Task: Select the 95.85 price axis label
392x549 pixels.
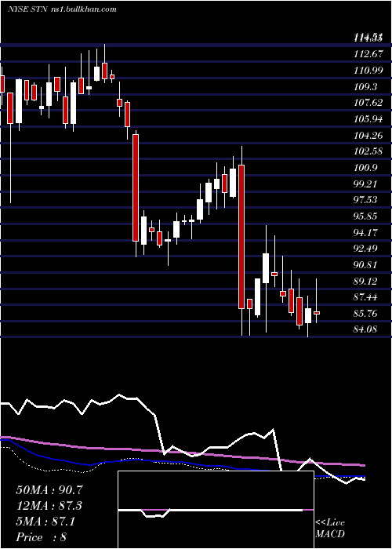Action: pos(365,216)
